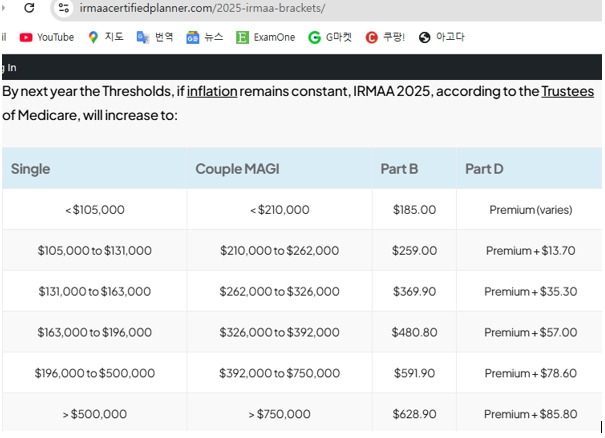The image size is (605, 438).
Task: Open the ExamOne bookmark
Action: (x=265, y=37)
